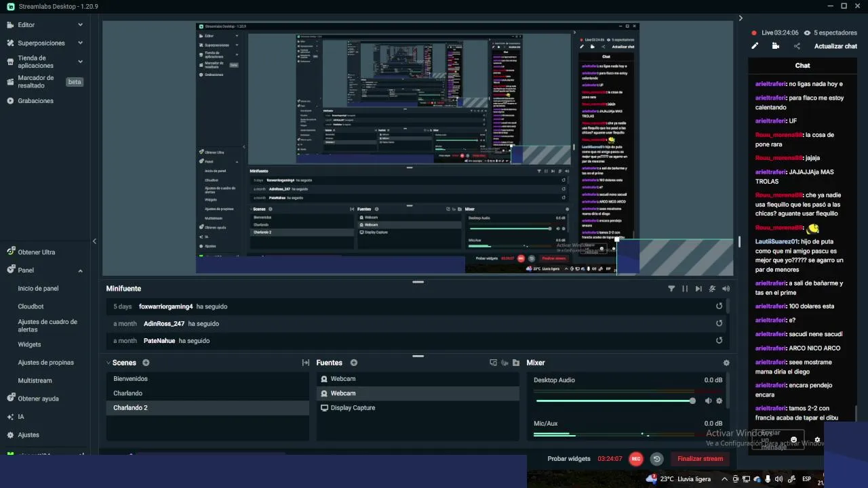Open the IA sidebar entry
This screenshot has width=868, height=488.
point(21,417)
